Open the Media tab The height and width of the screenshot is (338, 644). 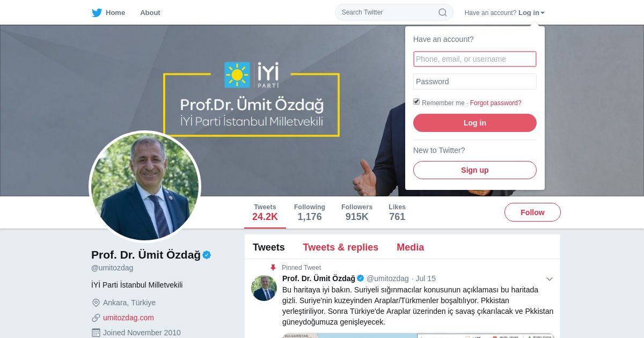click(411, 247)
